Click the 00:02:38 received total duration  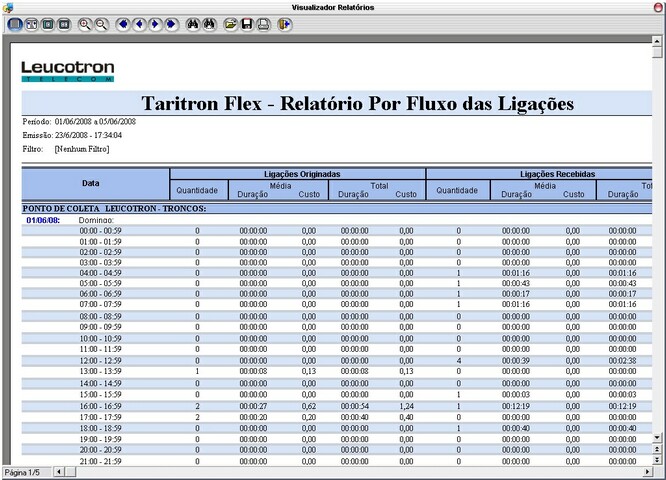pyautogui.click(x=622, y=361)
